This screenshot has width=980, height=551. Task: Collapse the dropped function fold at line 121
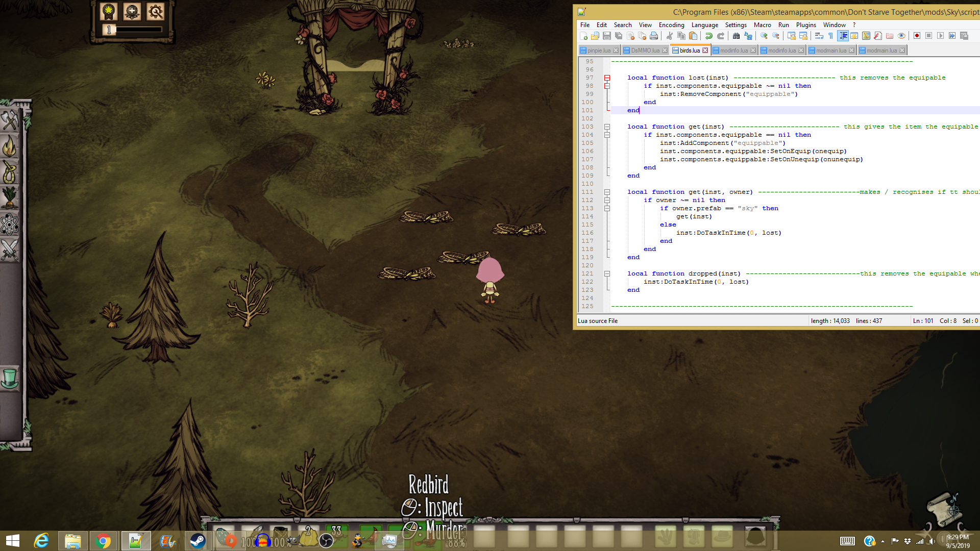(x=607, y=273)
